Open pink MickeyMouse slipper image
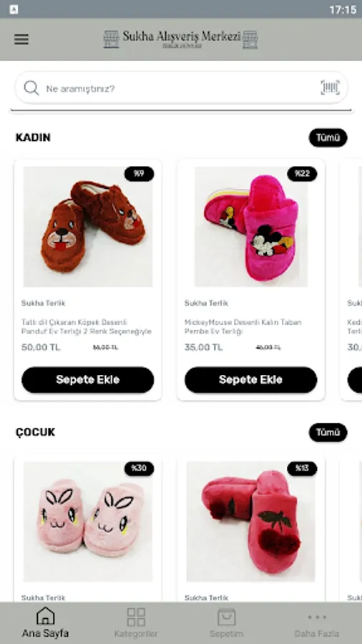Screen dimensions: 362x644 point(251,227)
